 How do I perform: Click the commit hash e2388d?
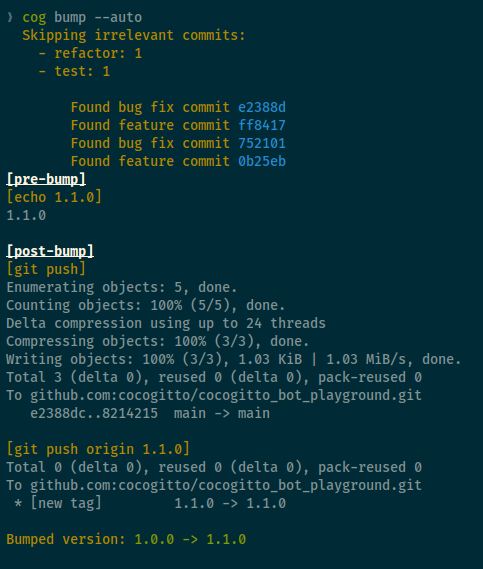point(262,107)
